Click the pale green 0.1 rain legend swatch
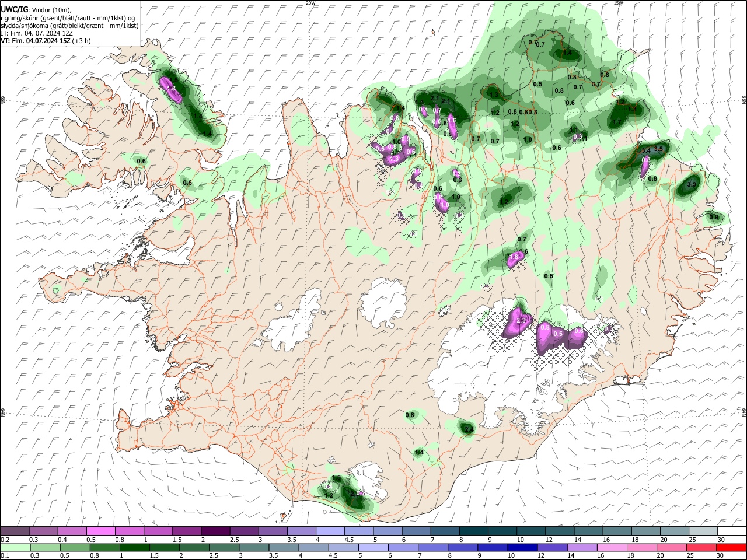Image resolution: width=747 pixels, height=560 pixels. coord(15,548)
